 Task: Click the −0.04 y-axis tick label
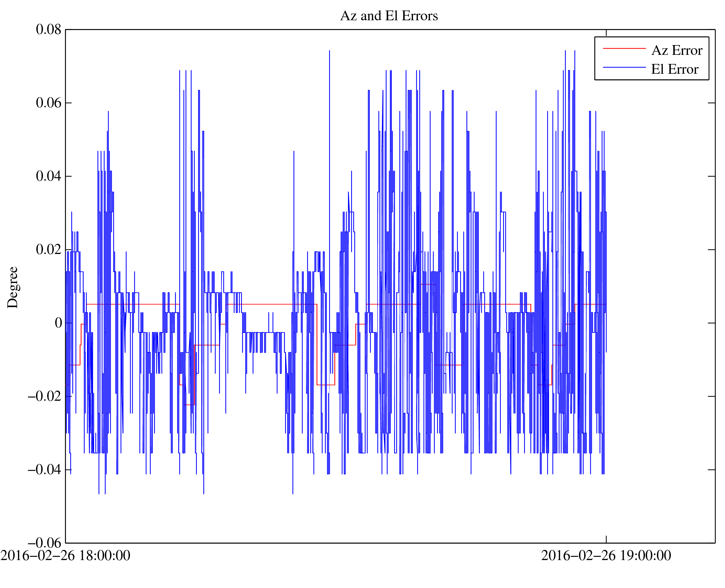[45, 470]
